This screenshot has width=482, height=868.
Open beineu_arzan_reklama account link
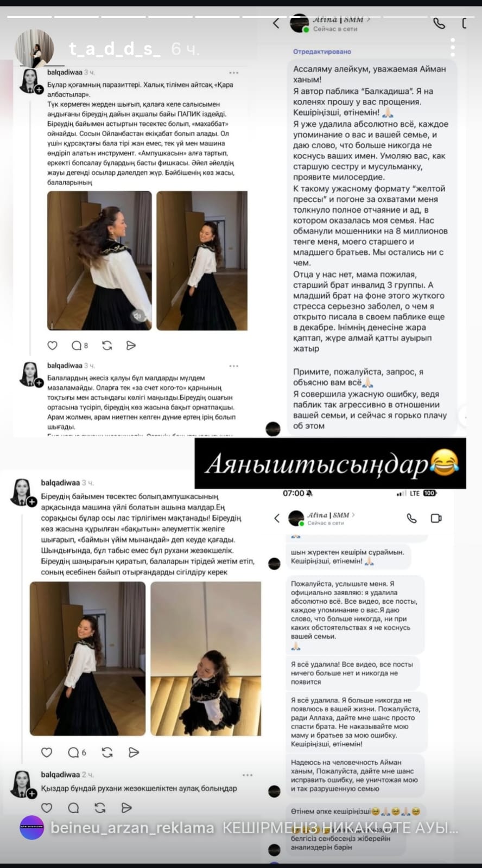pos(132,828)
